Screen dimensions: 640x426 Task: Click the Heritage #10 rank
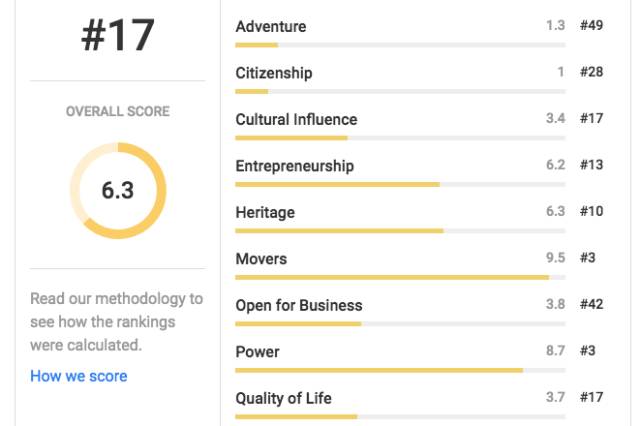pyautogui.click(x=591, y=211)
